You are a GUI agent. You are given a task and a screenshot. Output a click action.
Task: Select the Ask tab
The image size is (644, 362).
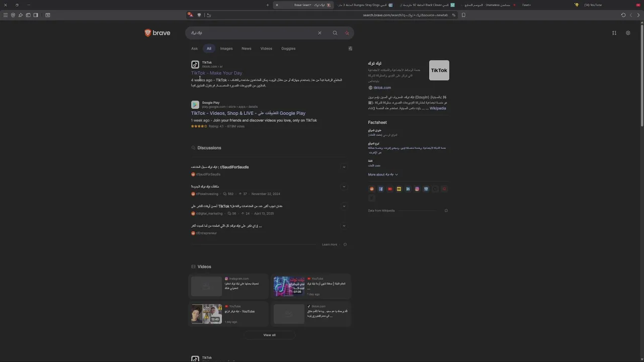(x=194, y=48)
